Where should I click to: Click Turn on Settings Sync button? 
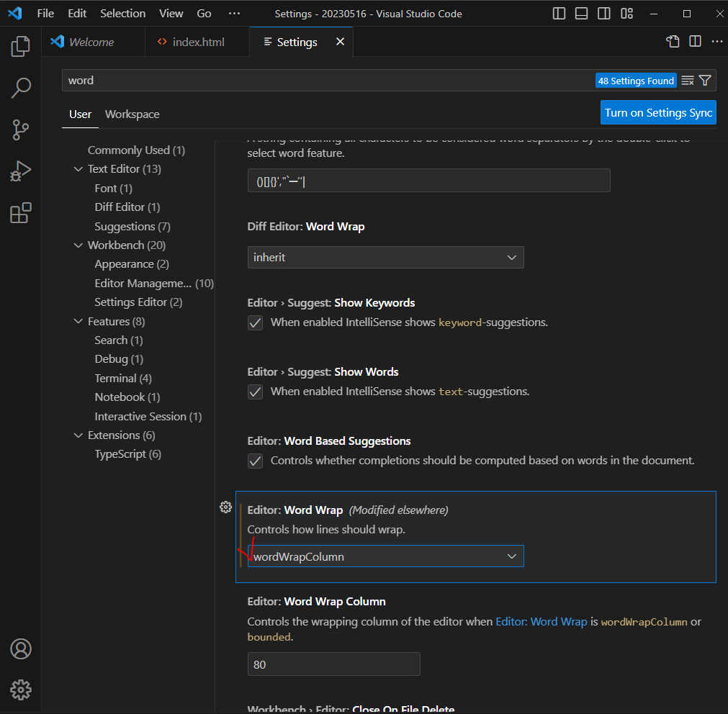click(658, 113)
